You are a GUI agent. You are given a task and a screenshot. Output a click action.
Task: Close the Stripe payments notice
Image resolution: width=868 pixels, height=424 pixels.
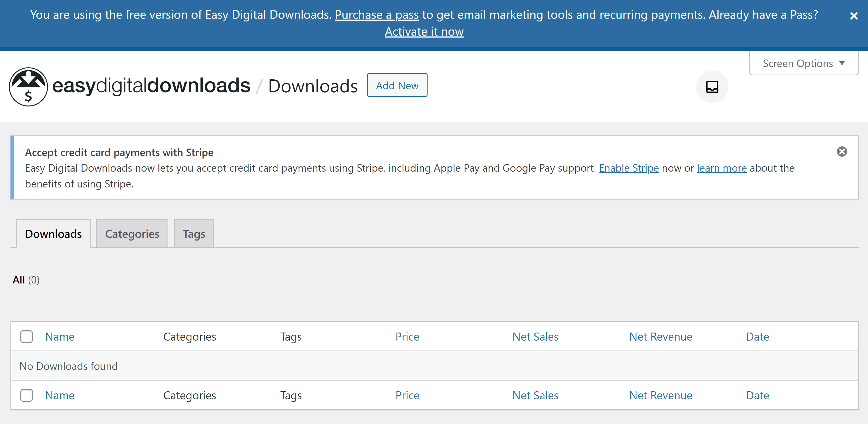tap(842, 152)
